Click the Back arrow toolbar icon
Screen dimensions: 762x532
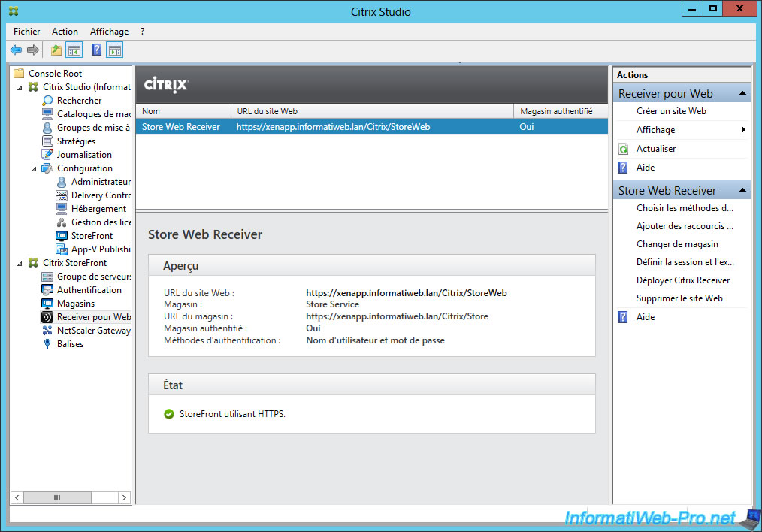click(x=16, y=50)
